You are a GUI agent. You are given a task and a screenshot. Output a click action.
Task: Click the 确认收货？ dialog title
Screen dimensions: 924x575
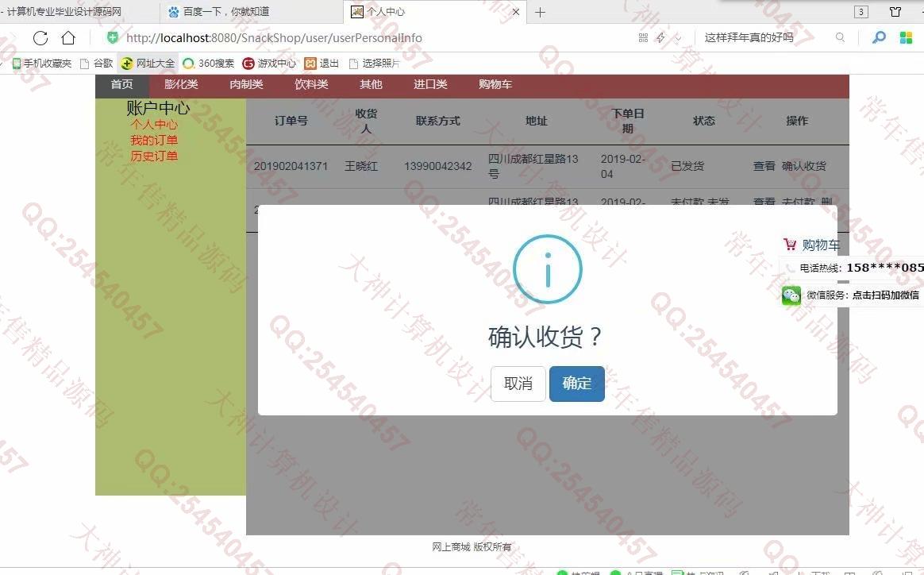[x=545, y=337]
